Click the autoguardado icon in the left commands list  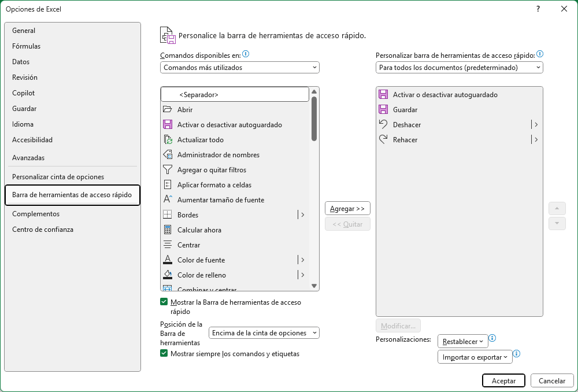(168, 125)
